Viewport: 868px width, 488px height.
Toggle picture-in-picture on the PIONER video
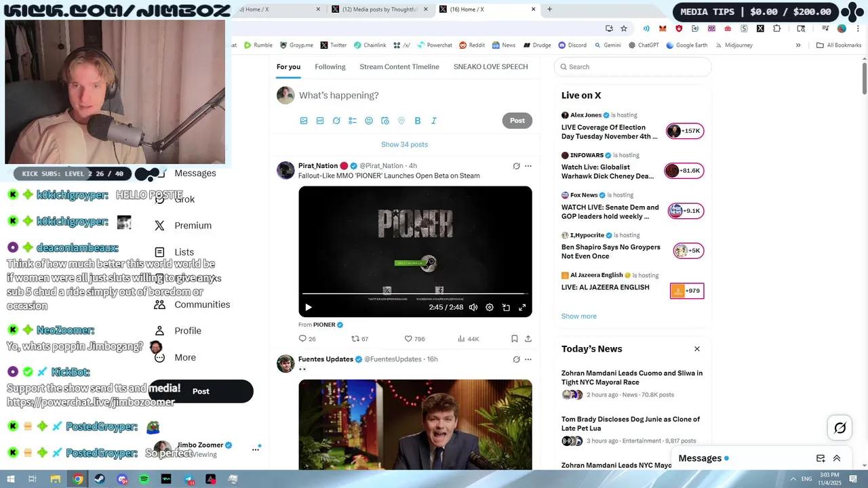(506, 307)
